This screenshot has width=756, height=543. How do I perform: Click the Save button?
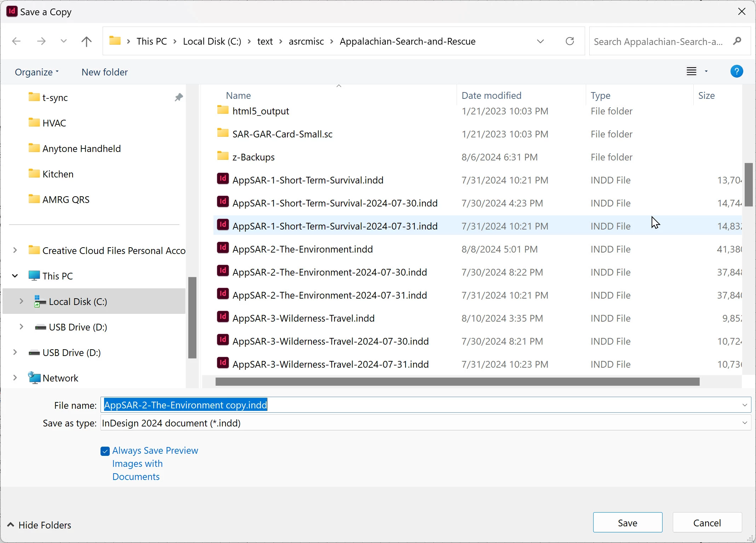(x=627, y=523)
